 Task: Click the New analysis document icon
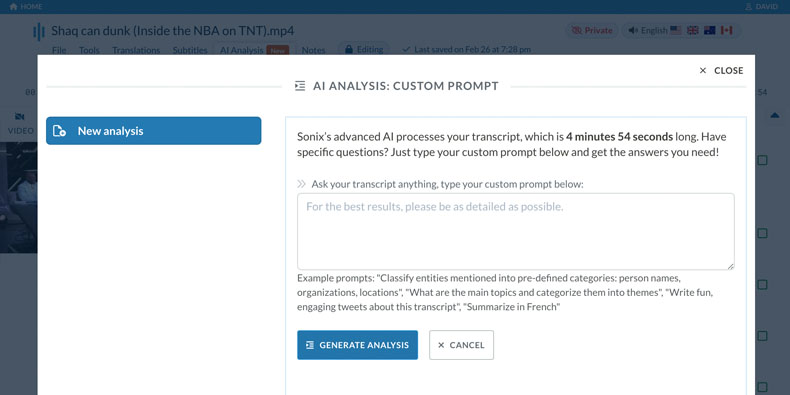(59, 131)
